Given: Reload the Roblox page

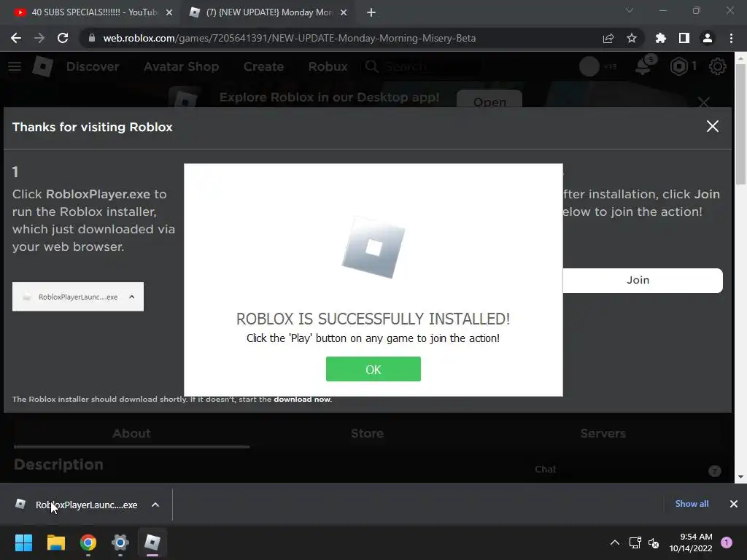Looking at the screenshot, I should pyautogui.click(x=63, y=38).
